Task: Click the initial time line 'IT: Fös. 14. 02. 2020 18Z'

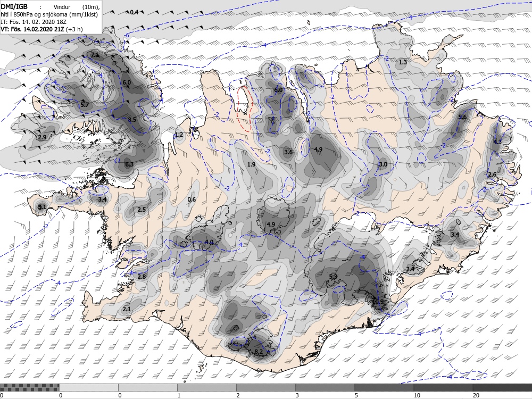Action: [x=34, y=22]
